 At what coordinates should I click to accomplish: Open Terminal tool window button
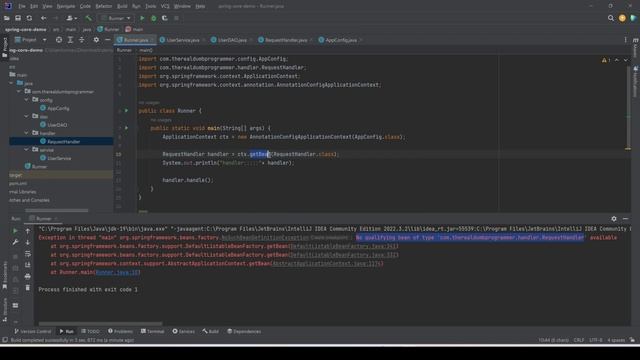pyautogui.click(x=153, y=331)
